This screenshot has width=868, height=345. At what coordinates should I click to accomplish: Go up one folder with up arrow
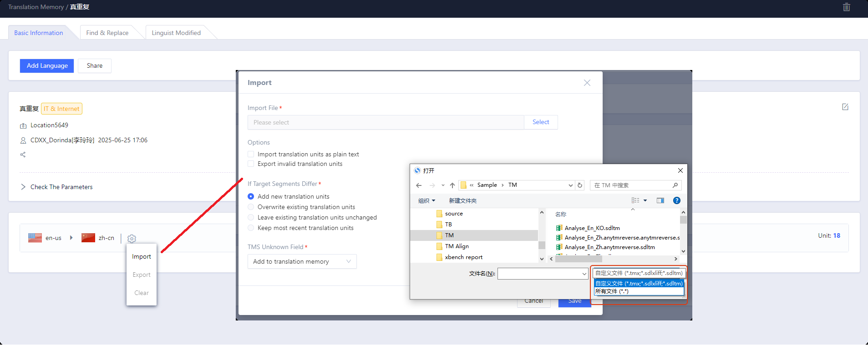[x=452, y=185]
